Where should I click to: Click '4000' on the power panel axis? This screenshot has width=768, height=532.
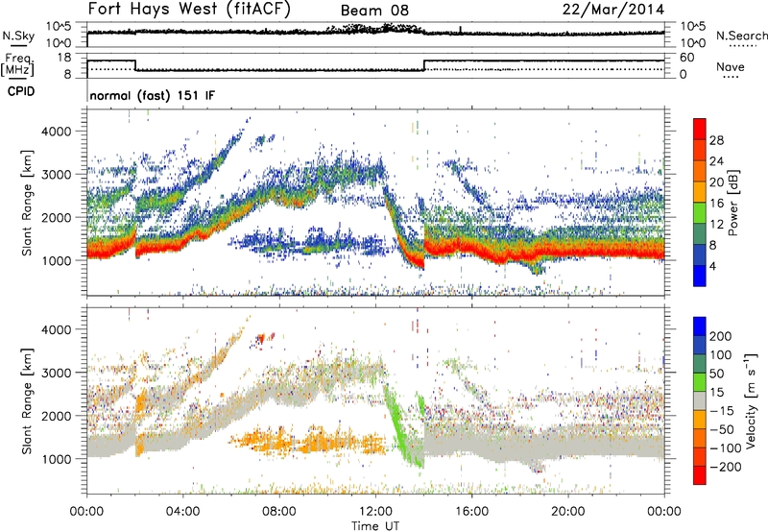pyautogui.click(x=56, y=132)
